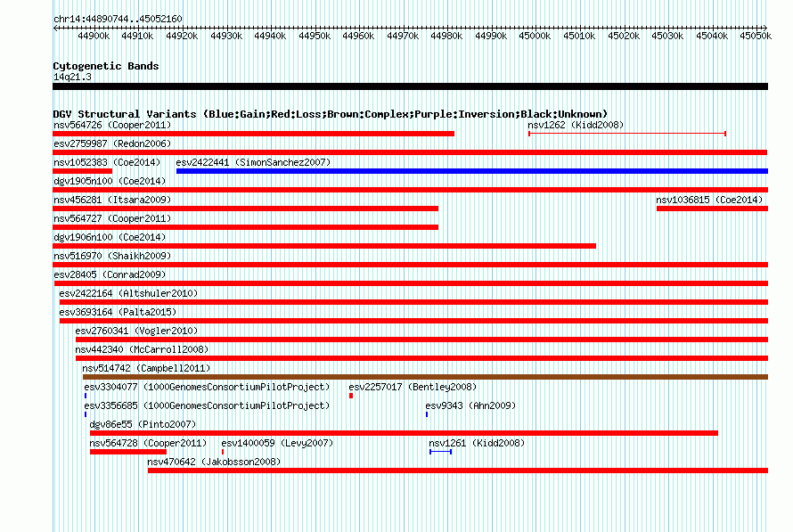Click the nsv564726 (Cooper2011) variant label
This screenshot has width=793, height=532.
coord(112,125)
